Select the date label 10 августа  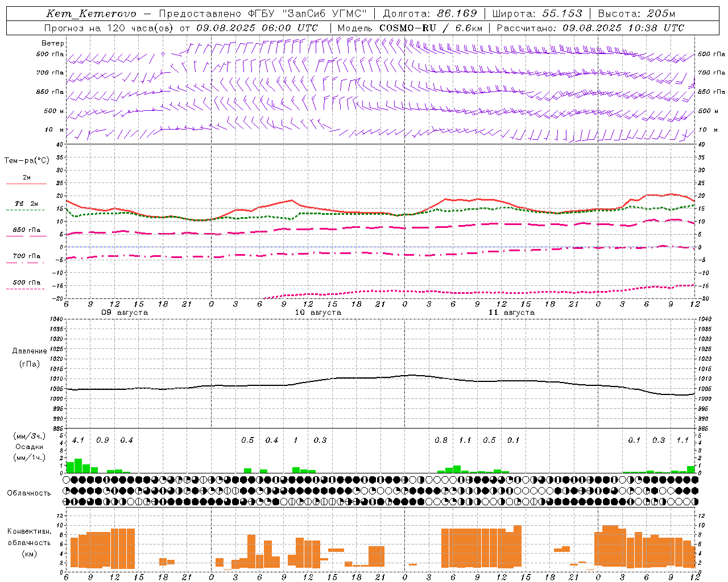click(318, 313)
